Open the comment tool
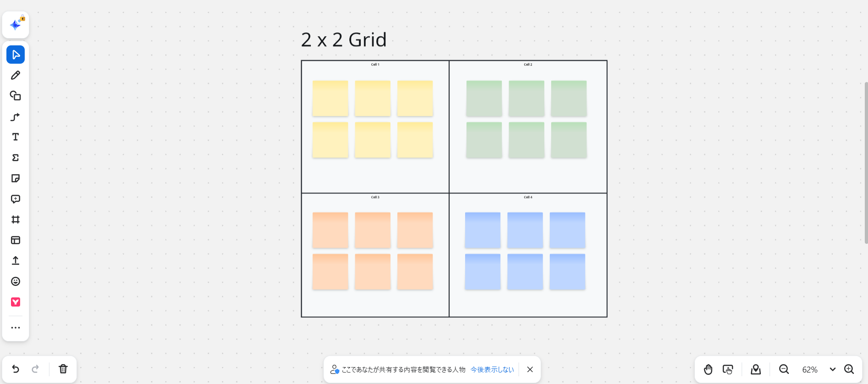Screen dimensions: 868x384 click(x=16, y=199)
